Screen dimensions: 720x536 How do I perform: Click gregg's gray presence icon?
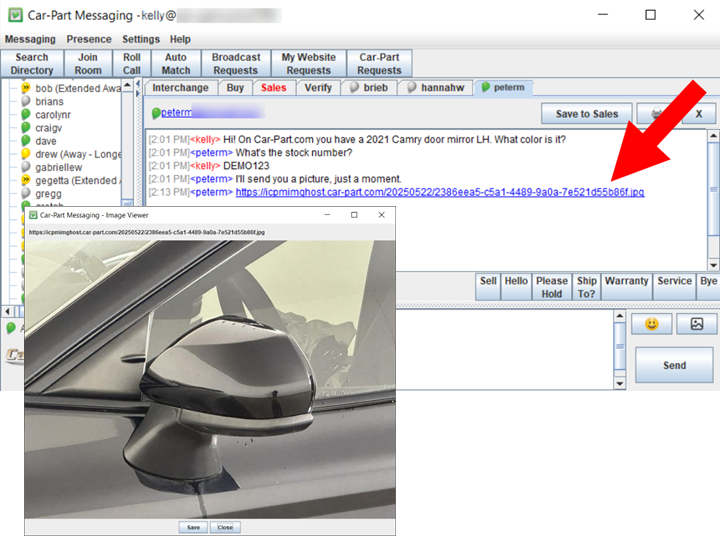(26, 193)
